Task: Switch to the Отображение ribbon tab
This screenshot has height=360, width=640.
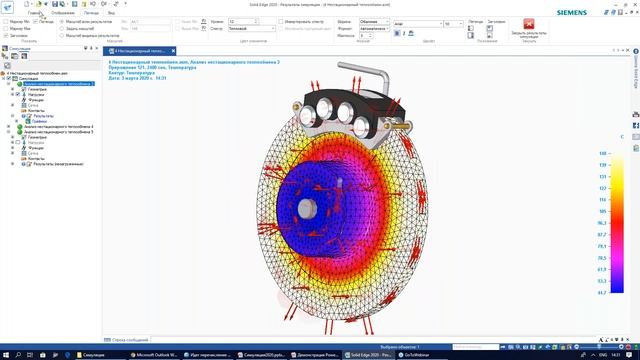Action: (63, 13)
